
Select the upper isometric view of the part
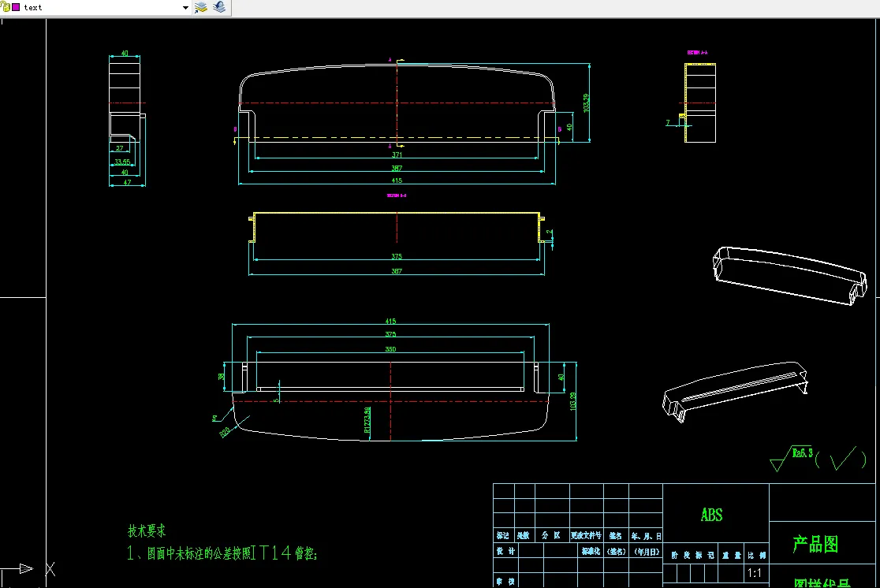pyautogui.click(x=790, y=276)
